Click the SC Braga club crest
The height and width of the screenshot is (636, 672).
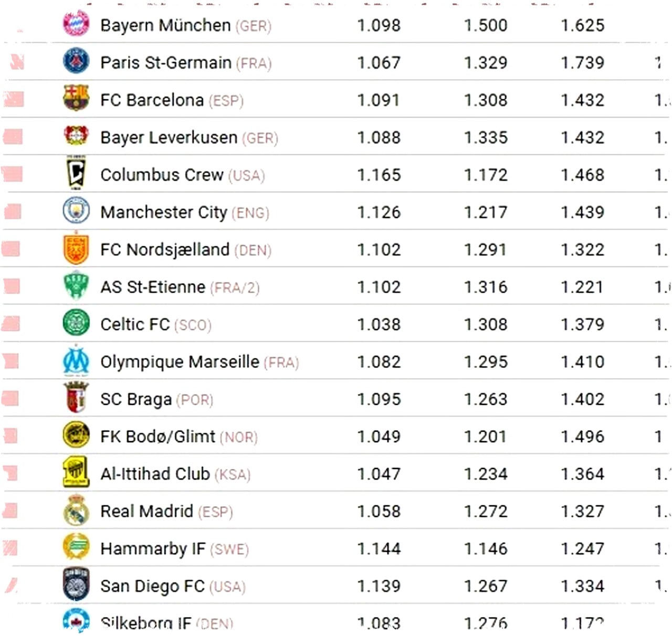point(76,398)
